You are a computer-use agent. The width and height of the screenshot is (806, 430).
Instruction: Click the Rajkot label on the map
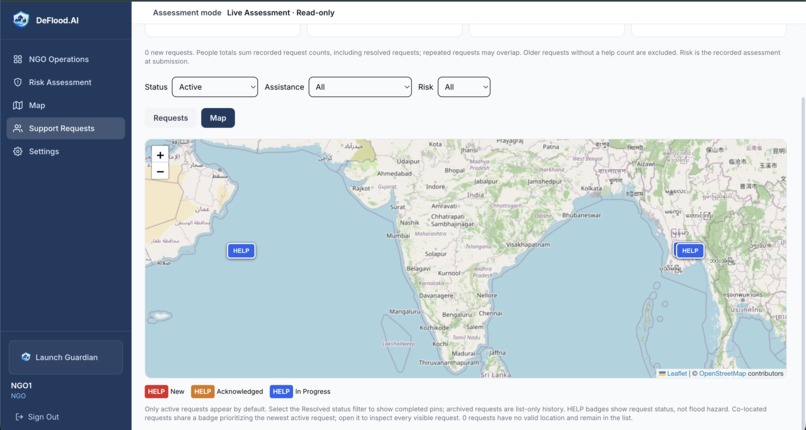[x=361, y=189]
